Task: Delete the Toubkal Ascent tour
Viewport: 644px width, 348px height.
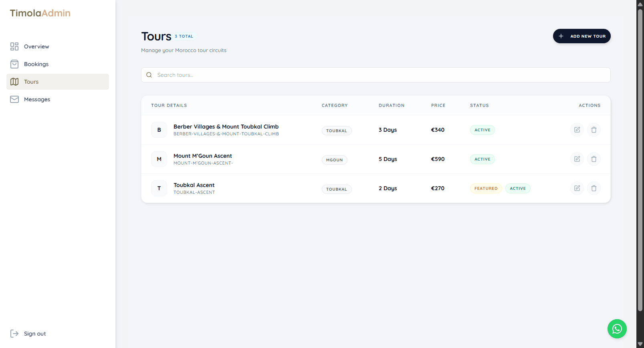Action: point(594,188)
